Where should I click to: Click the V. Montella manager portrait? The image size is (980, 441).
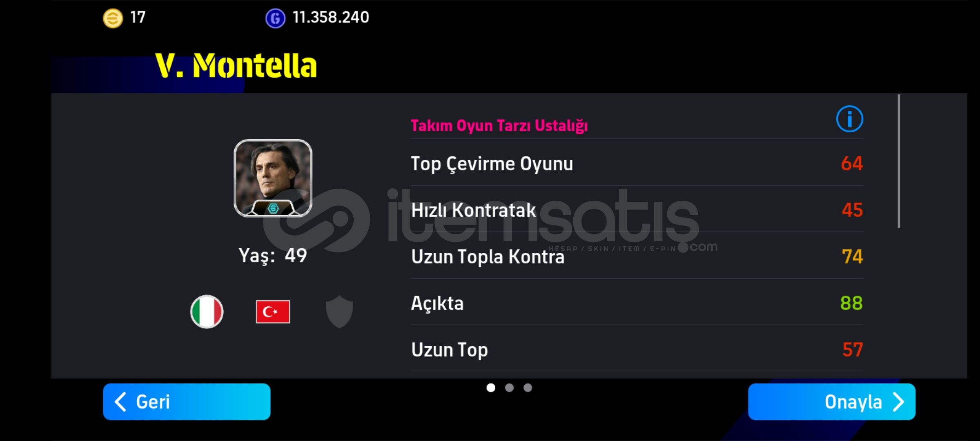click(x=273, y=178)
